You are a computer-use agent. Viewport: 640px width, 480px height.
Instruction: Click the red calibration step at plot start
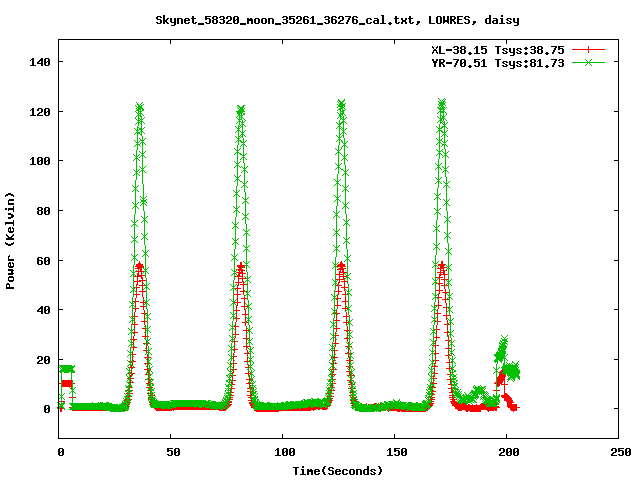66,384
